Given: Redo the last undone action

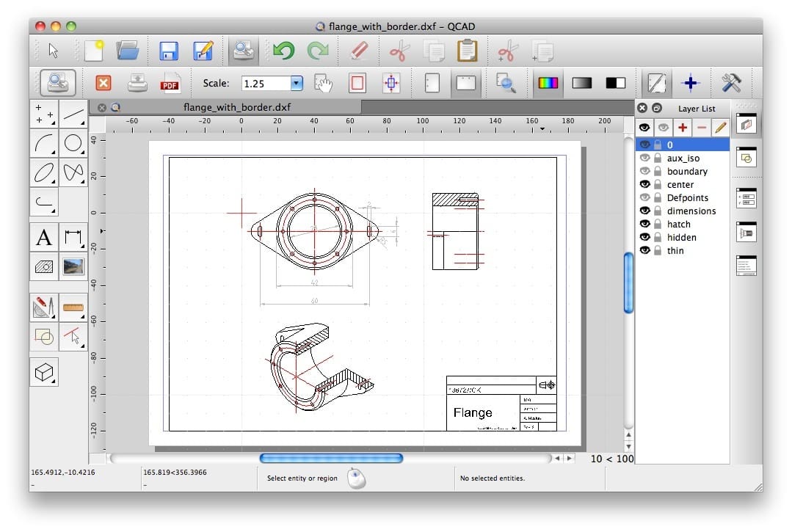Looking at the screenshot, I should click(x=318, y=51).
